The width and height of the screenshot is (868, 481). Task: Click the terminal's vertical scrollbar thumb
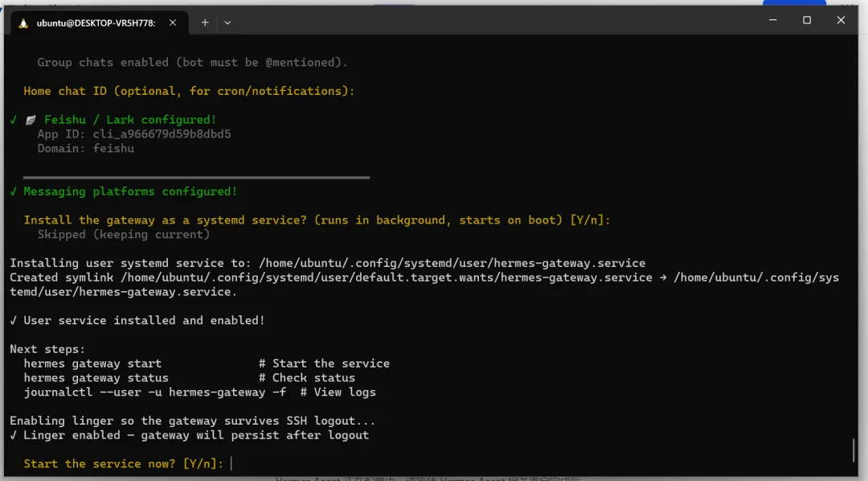(x=854, y=450)
